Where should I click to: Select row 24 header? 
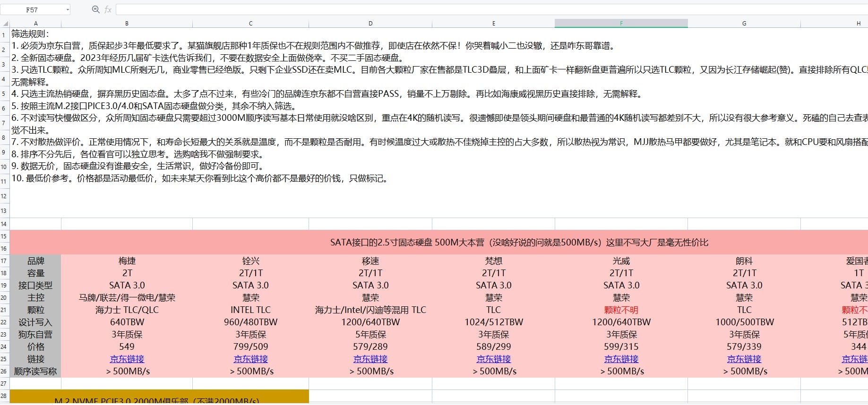4,346
